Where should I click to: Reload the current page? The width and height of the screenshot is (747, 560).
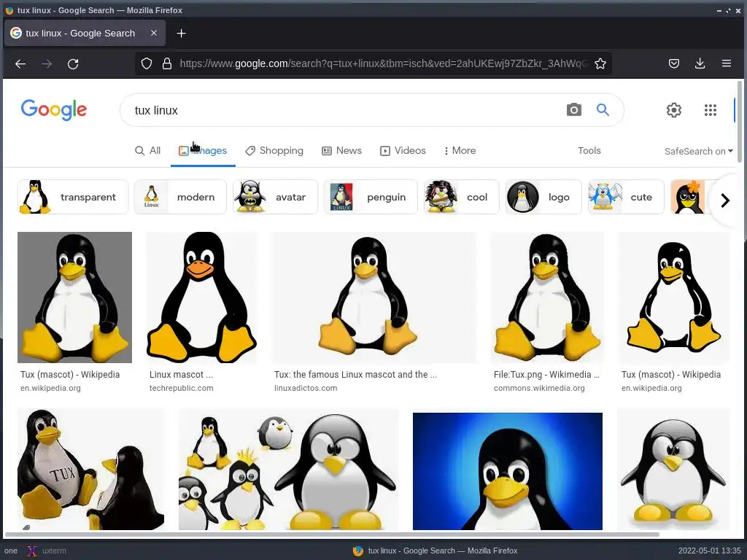(73, 64)
